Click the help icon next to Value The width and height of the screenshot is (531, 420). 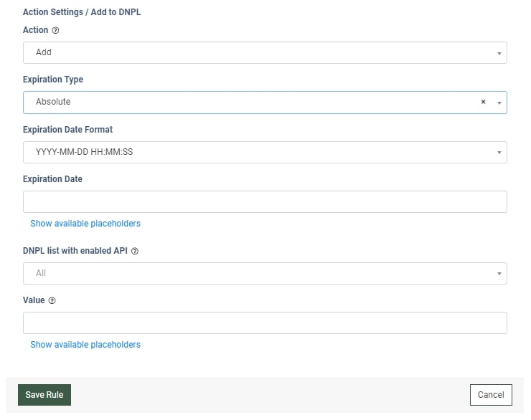coord(52,301)
